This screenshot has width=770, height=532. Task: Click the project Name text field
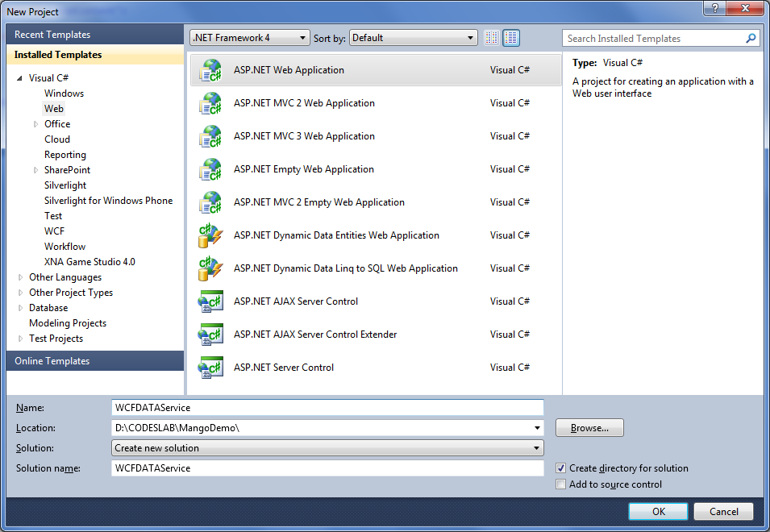(x=327, y=408)
